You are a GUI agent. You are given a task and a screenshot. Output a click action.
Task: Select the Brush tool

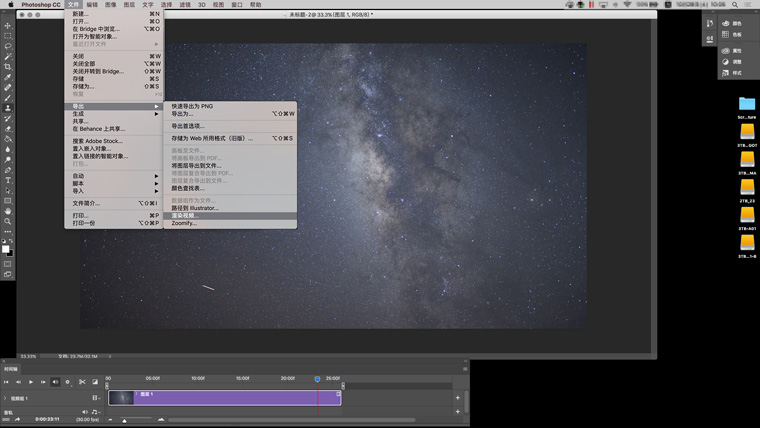(8, 98)
